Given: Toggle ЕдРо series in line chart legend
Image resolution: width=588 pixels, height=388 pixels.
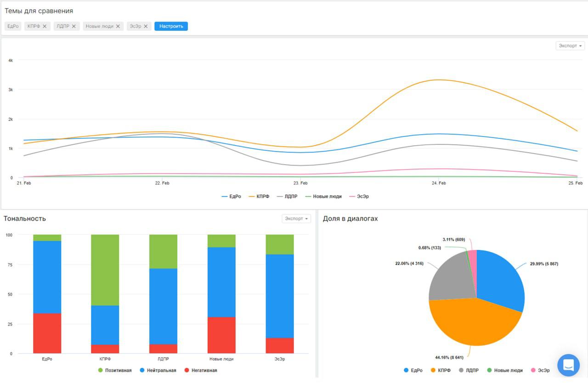Looking at the screenshot, I should pyautogui.click(x=231, y=196).
